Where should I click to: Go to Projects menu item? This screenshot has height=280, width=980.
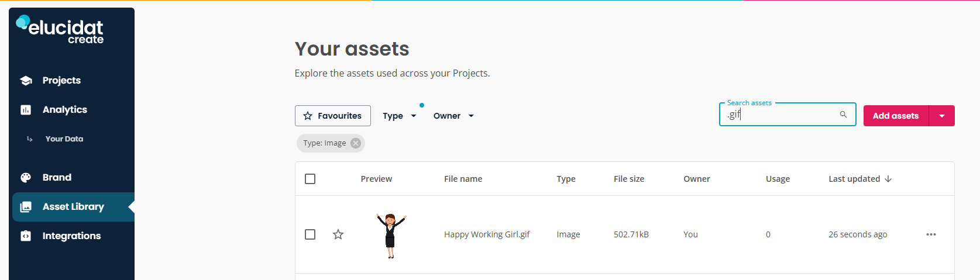61,81
